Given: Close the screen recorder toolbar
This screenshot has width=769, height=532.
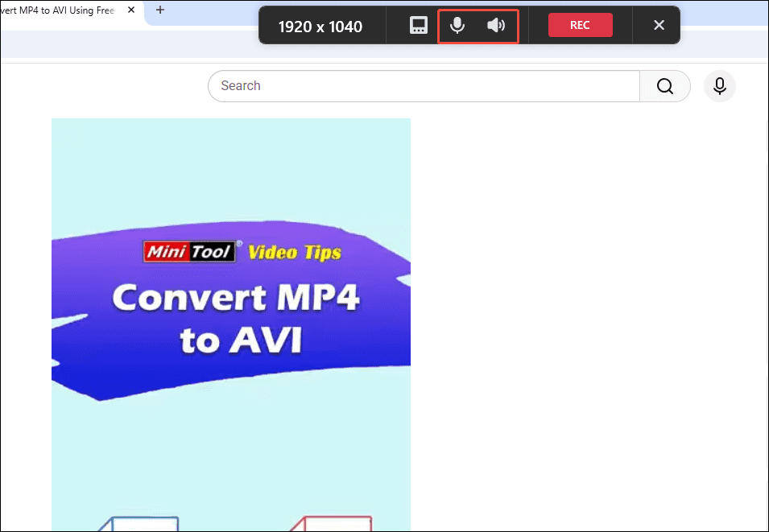Looking at the screenshot, I should (659, 25).
